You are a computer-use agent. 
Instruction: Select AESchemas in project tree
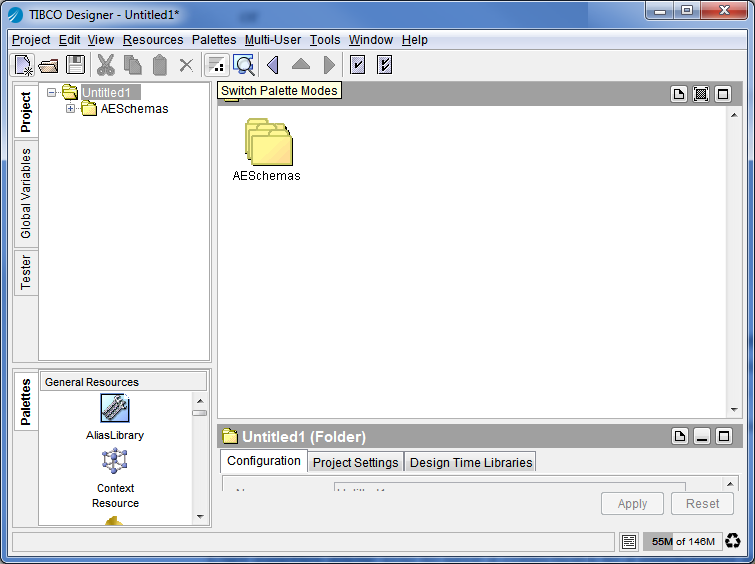coord(134,109)
